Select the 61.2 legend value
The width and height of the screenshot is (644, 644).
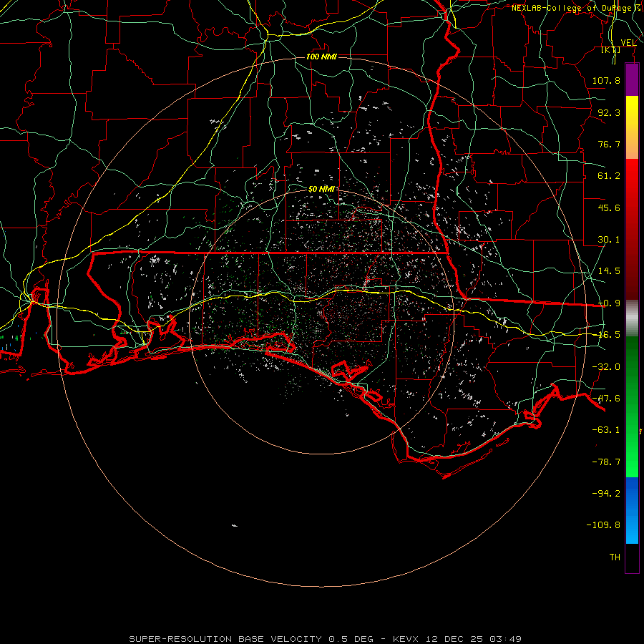609,176
